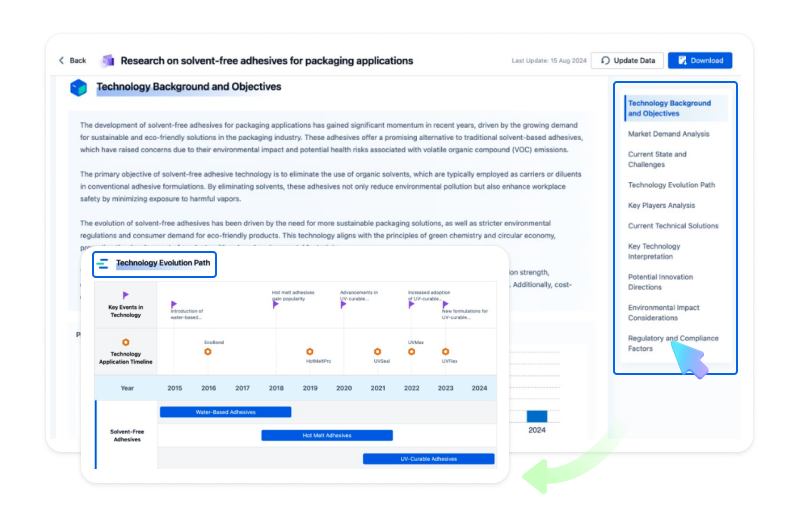The height and width of the screenshot is (520, 800).
Task: Click the blue cube section icon
Action: pyautogui.click(x=79, y=88)
